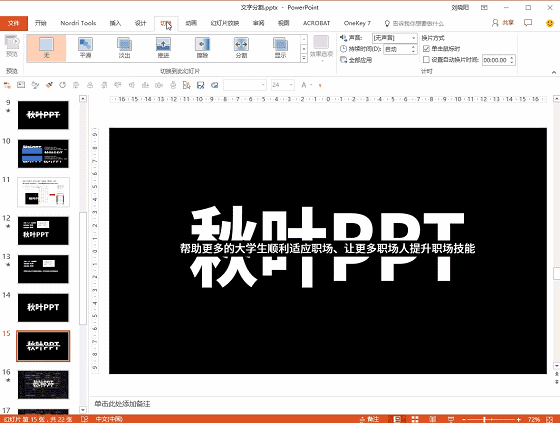Toggle the On Mouse Click (单击鼠标时) checkbox
The image size is (560, 423).
426,49
